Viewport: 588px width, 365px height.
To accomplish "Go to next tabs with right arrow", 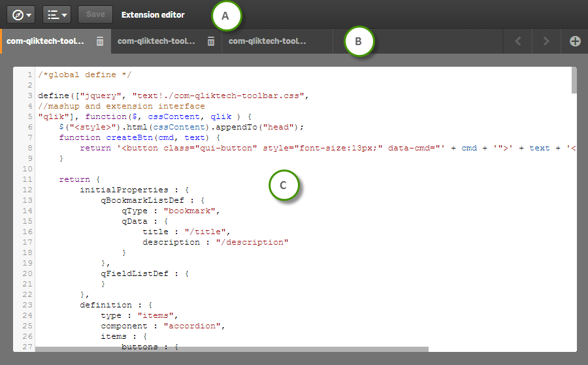I will pyautogui.click(x=546, y=41).
